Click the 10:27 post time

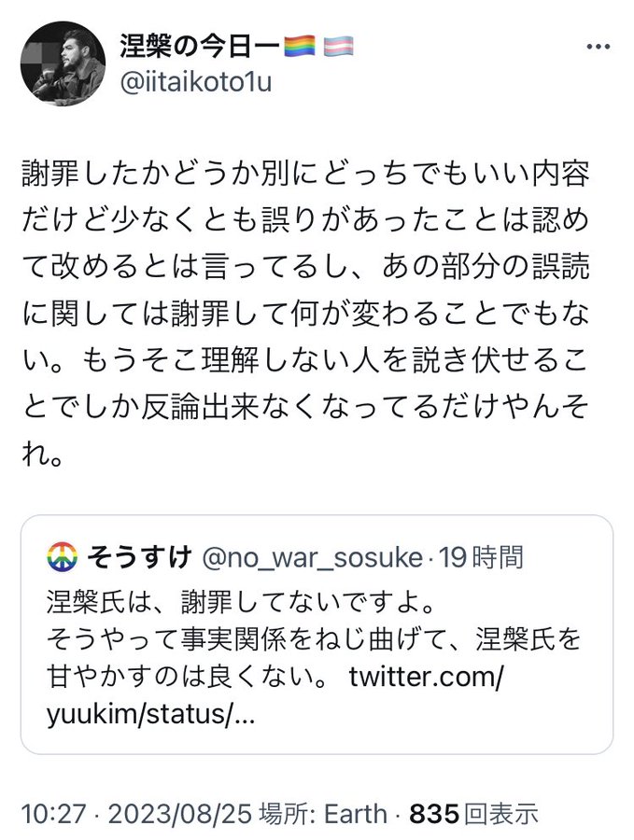click(x=46, y=813)
